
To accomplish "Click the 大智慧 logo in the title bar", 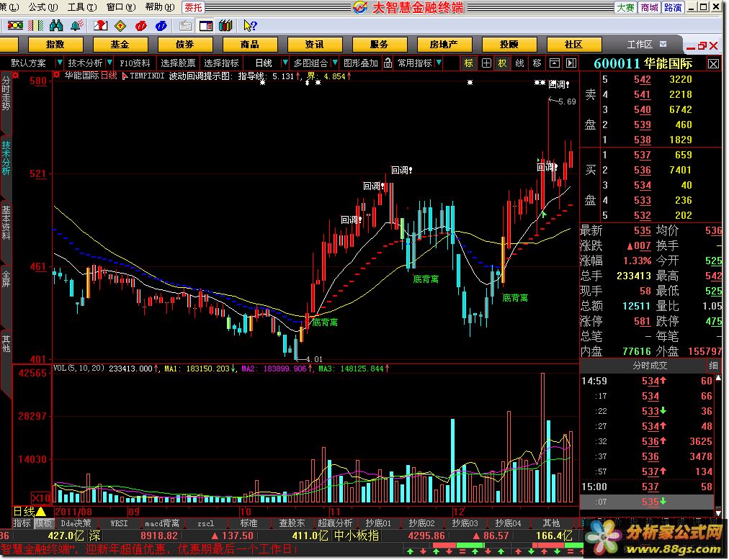I will [x=360, y=7].
